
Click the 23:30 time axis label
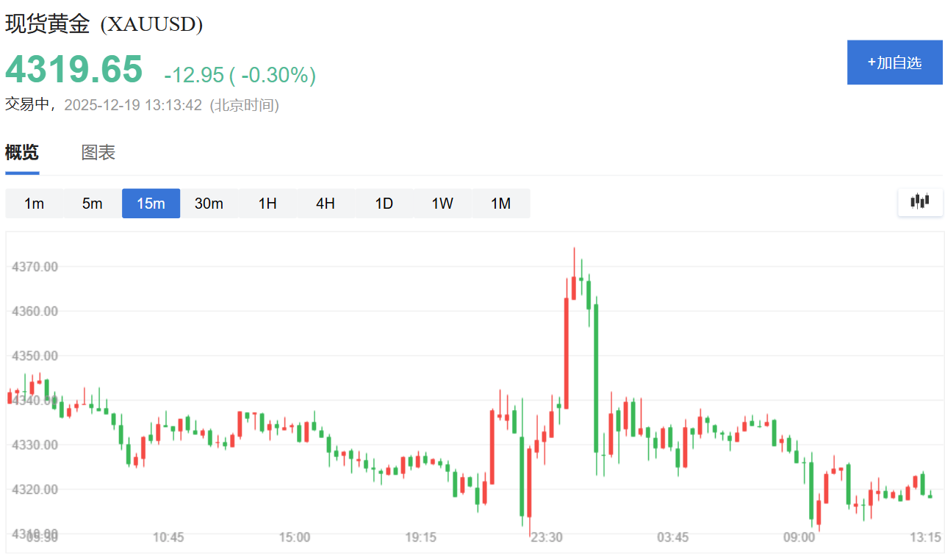(547, 537)
